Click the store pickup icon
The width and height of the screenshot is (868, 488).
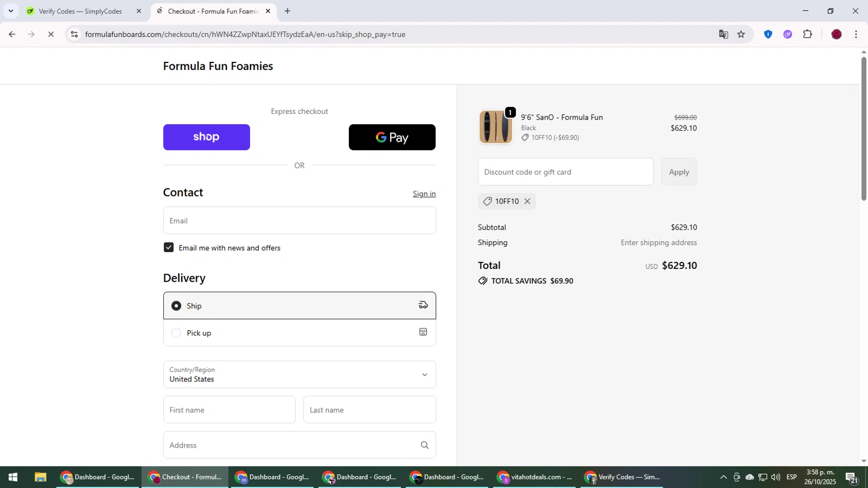(x=423, y=332)
